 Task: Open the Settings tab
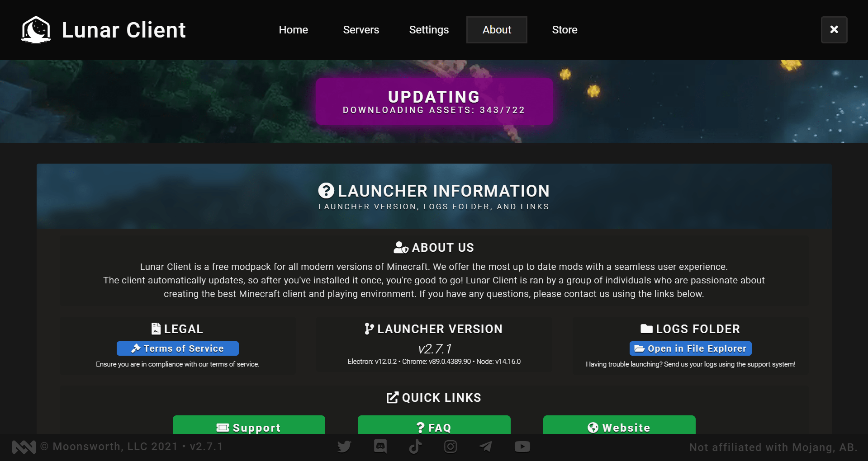pos(429,30)
